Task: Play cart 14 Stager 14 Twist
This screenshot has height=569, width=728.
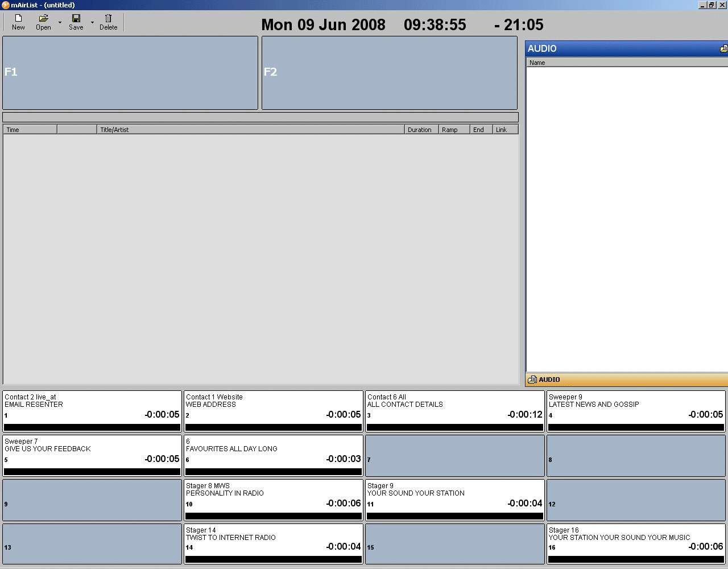Action: pyautogui.click(x=274, y=544)
